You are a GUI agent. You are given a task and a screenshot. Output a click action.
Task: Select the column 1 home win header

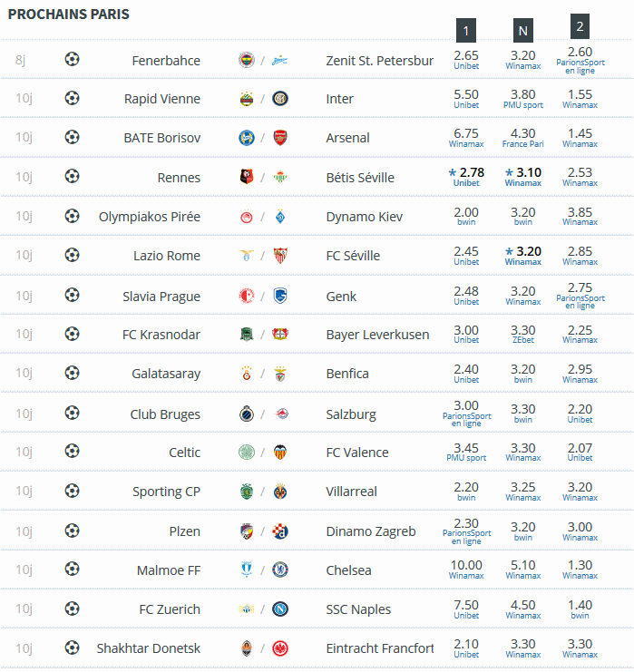pyautogui.click(x=466, y=31)
